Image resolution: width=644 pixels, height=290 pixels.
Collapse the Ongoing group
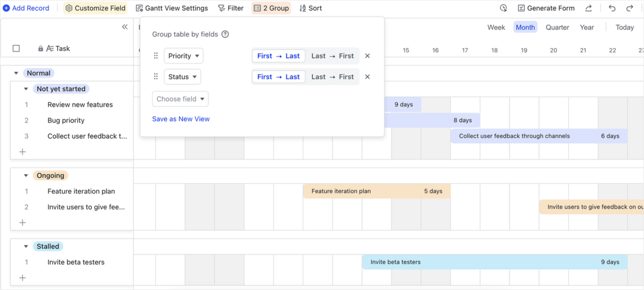pyautogui.click(x=26, y=175)
